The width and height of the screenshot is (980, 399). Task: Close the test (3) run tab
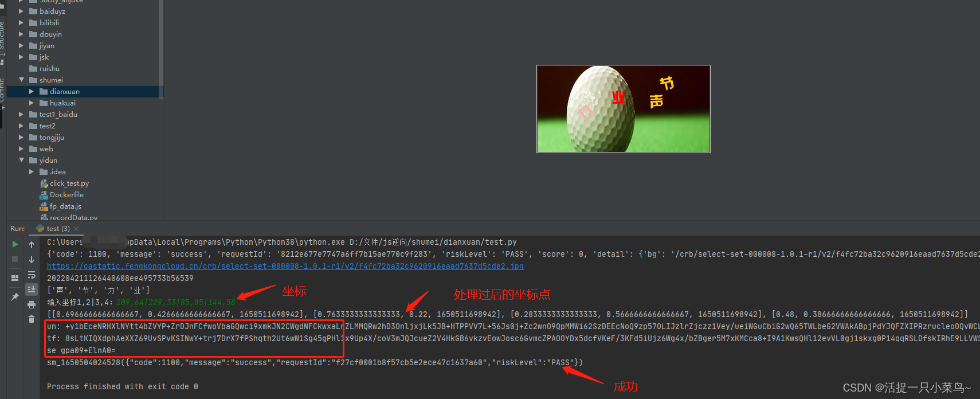[76, 229]
